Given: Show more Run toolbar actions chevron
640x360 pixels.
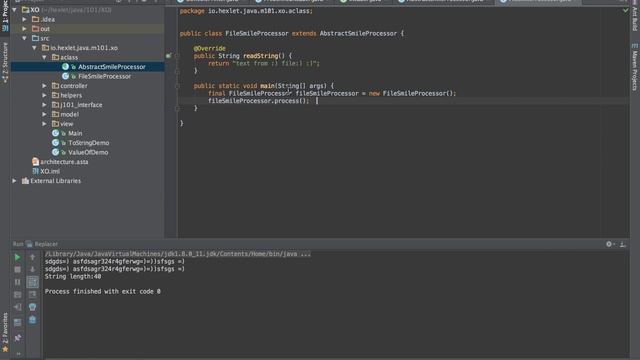Looking at the screenshot, I should (18, 354).
